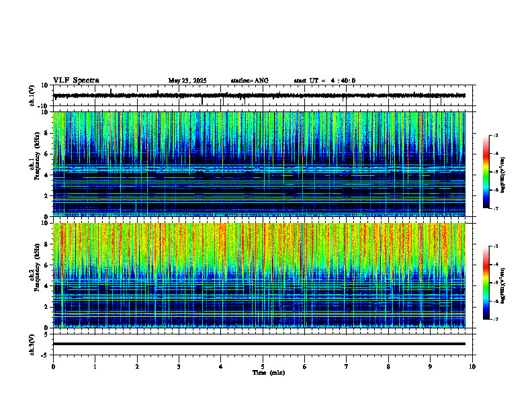The height and width of the screenshot is (411, 532).
Task: Click the 'VLF Spectra' title text
Action: (77, 81)
